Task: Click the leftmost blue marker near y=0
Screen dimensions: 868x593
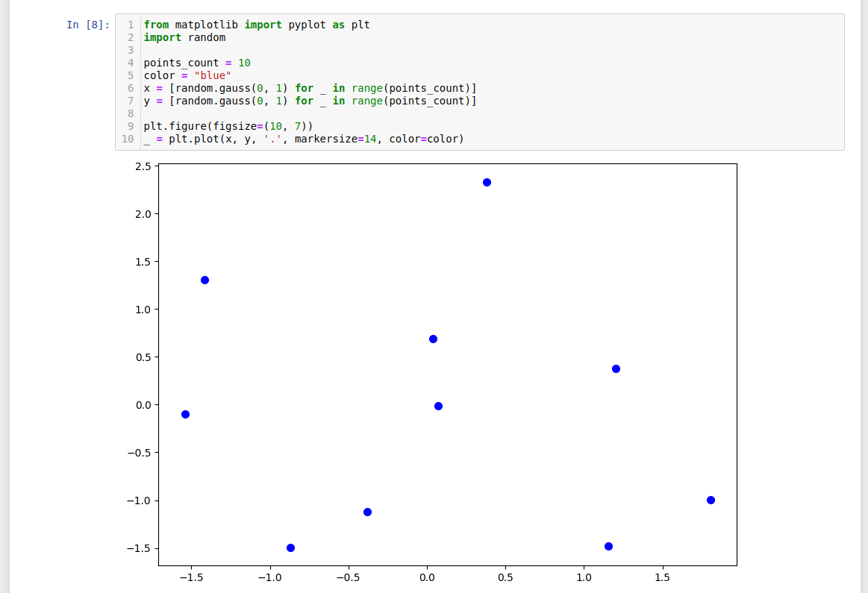Action: (184, 414)
